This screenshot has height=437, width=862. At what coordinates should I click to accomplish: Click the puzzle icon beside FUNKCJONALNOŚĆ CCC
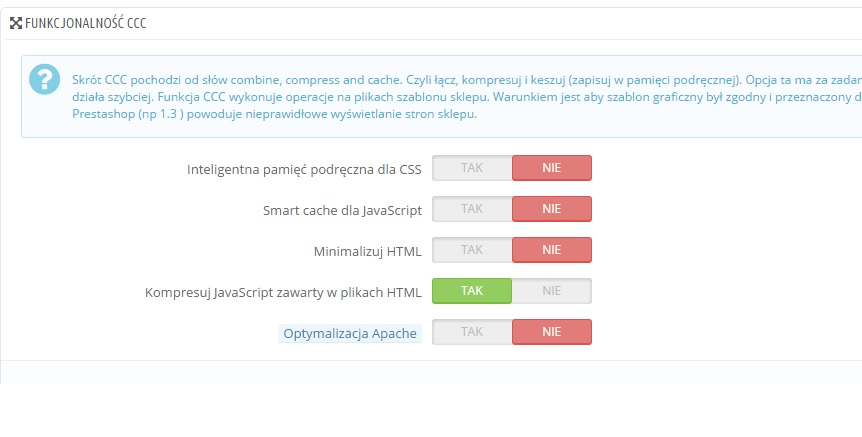(16, 23)
